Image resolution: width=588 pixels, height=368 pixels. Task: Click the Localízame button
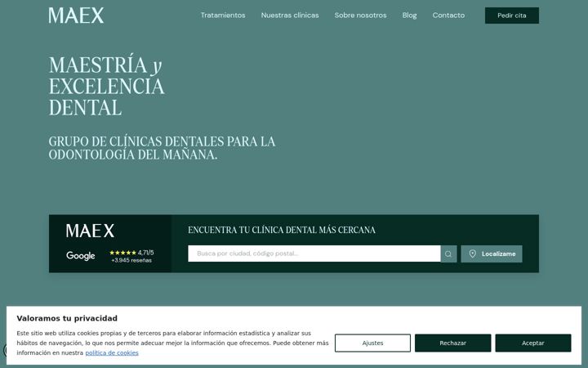(492, 254)
